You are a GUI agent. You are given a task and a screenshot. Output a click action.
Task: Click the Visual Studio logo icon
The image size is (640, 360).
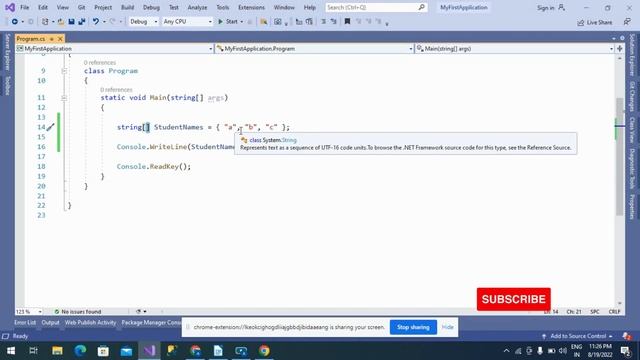point(10,7)
